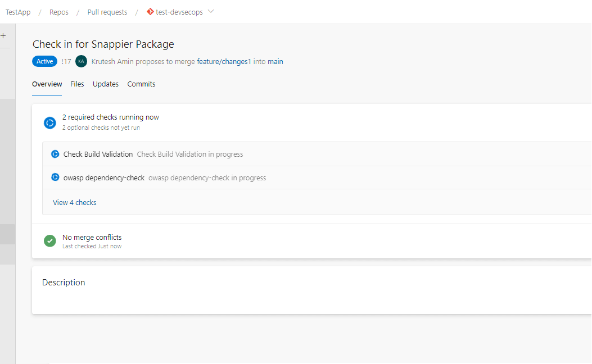Open the feature/changes1 branch link
Viewport: 592px width, 364px height.
pos(224,62)
